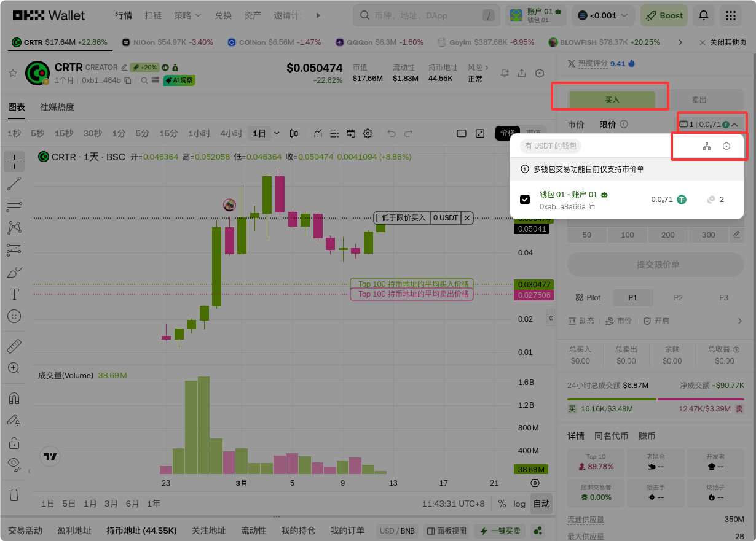Open the chart settings gear icon
Image resolution: width=756 pixels, height=541 pixels.
coord(368,133)
